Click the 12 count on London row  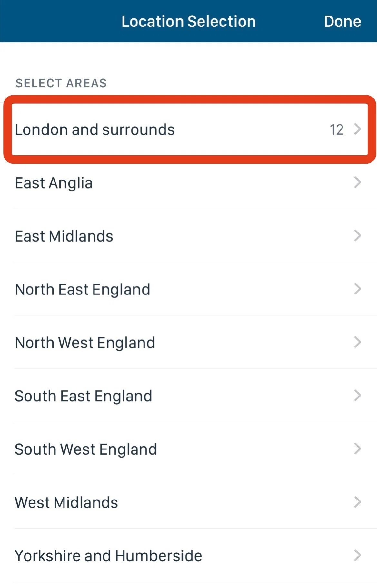(336, 130)
